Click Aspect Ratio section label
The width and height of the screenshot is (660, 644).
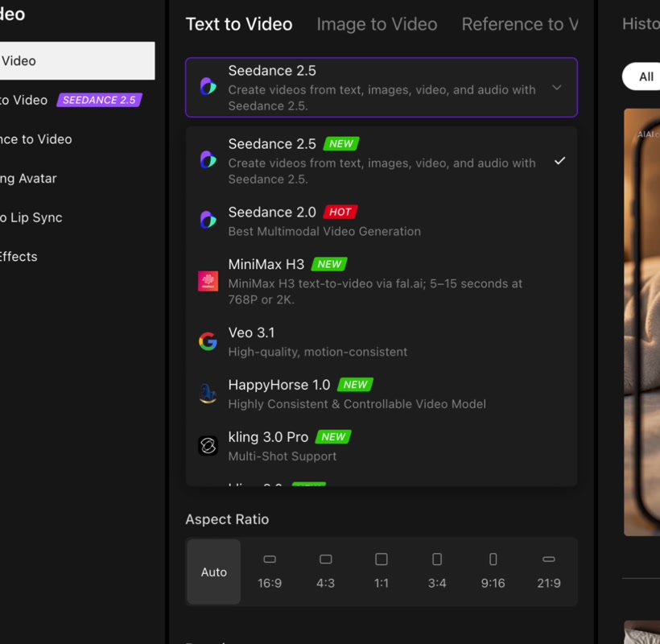click(x=227, y=519)
